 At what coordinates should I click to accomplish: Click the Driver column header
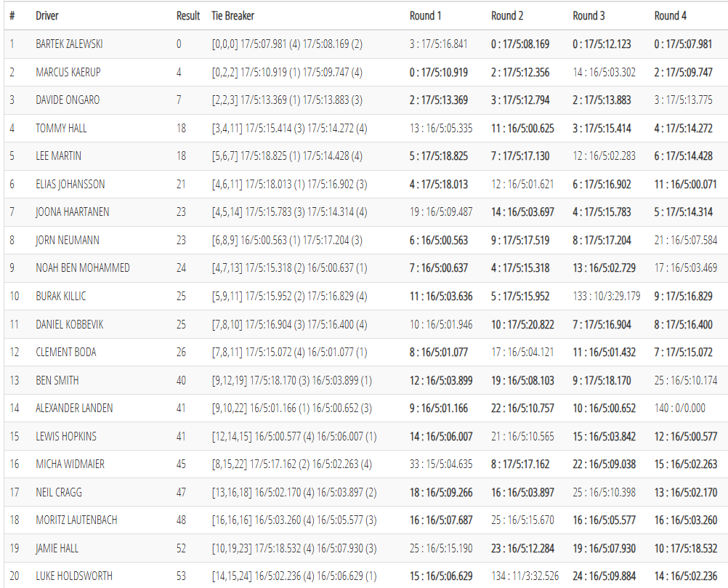(47, 15)
